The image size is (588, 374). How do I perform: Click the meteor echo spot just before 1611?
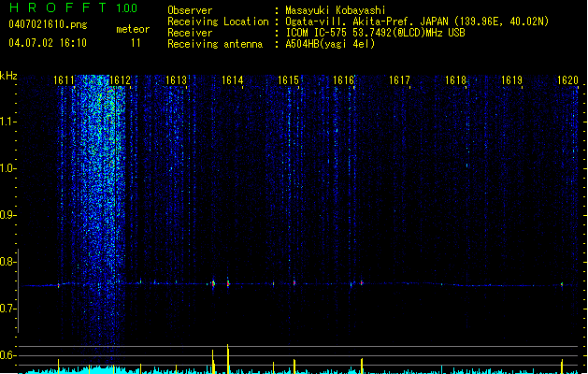point(58,285)
